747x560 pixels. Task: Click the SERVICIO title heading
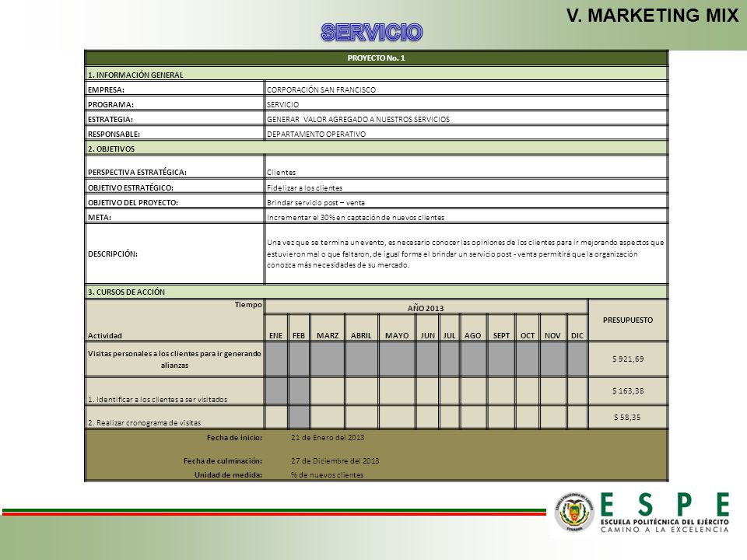click(x=372, y=33)
